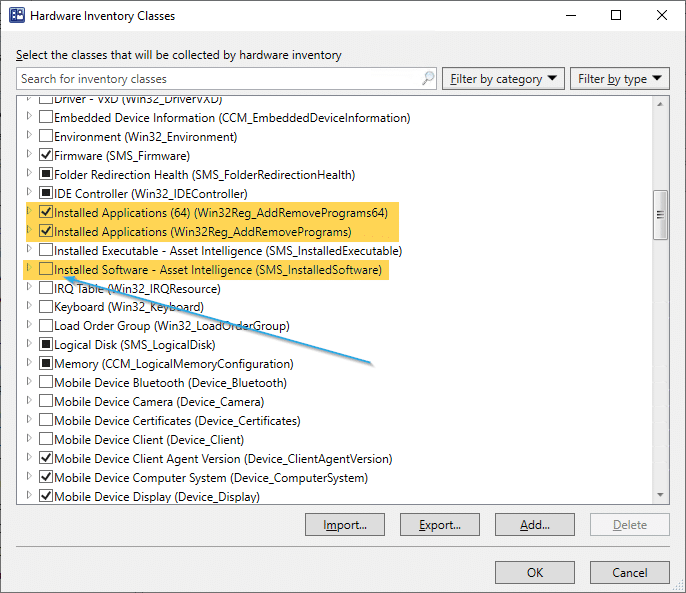Image resolution: width=686 pixels, height=593 pixels.
Task: Uncheck the Firmware (SMS_Firmware) checkbox
Action: point(45,156)
